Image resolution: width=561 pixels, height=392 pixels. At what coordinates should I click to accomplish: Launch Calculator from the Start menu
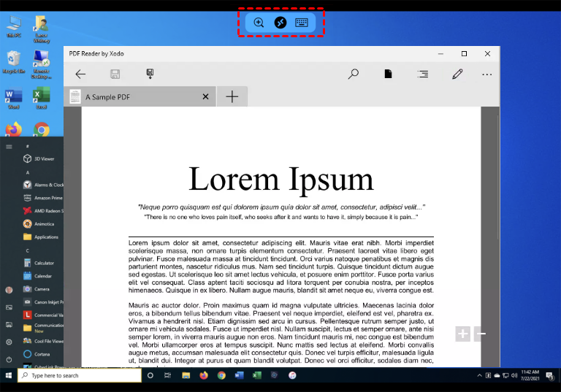click(x=44, y=263)
